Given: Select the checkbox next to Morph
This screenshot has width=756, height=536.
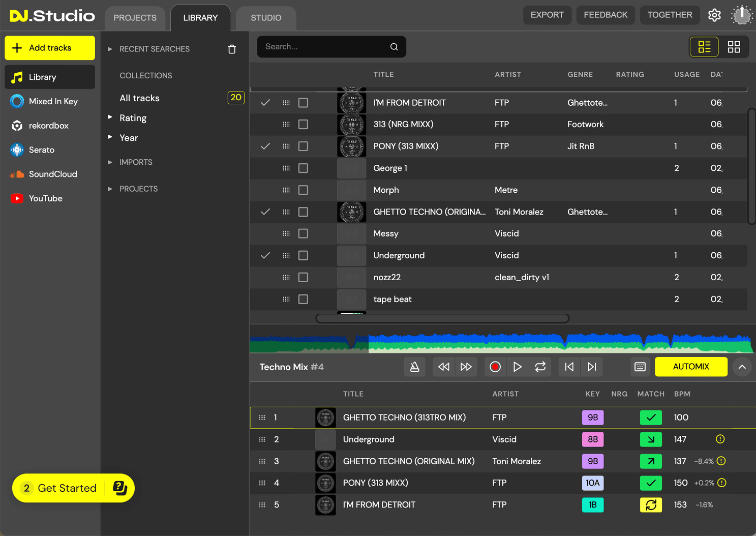Looking at the screenshot, I should coord(303,190).
